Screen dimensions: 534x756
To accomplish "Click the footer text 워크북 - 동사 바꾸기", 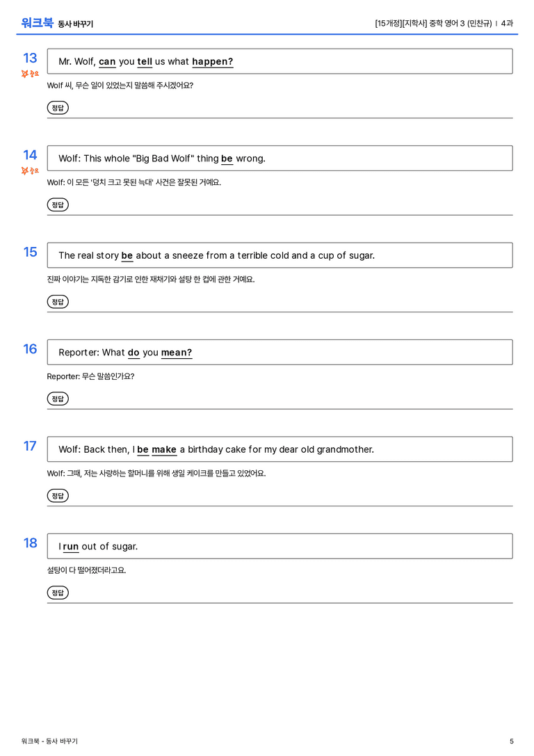I will pyautogui.click(x=49, y=741).
